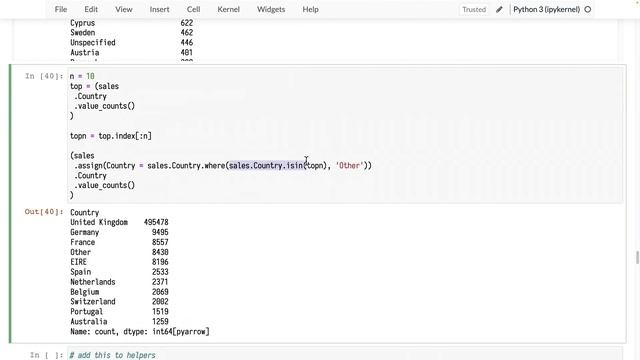Click the Germany output row
Viewport: 640px width, 360px height.
119,232
